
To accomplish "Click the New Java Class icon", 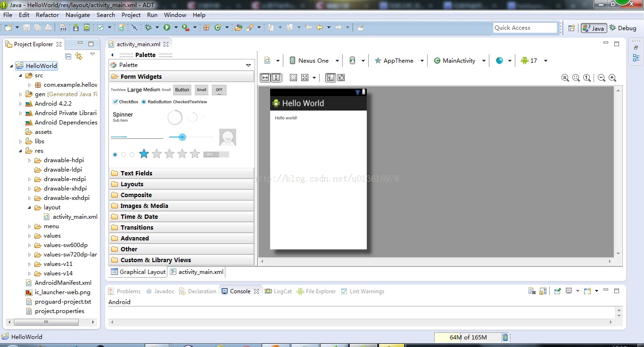I will [x=218, y=28].
